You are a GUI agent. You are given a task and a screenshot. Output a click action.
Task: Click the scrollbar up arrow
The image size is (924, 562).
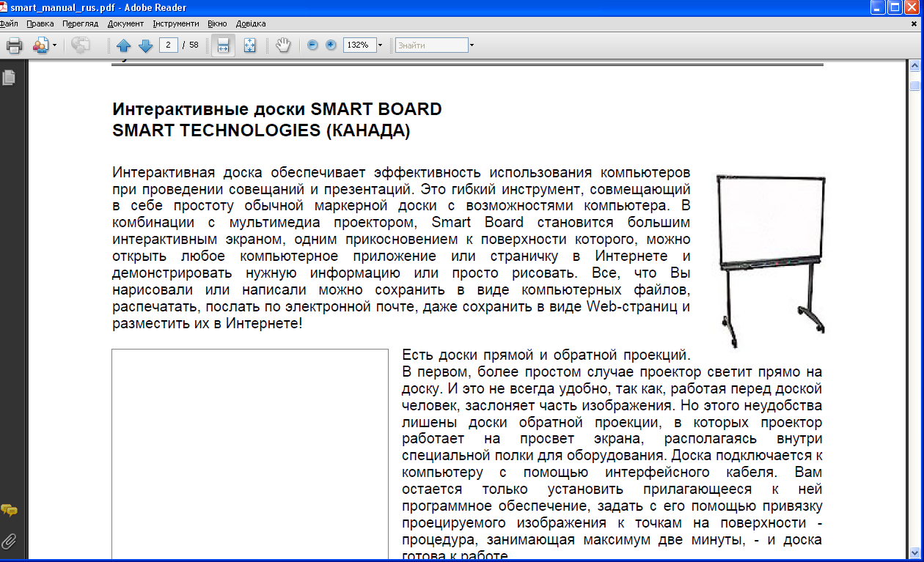point(914,66)
